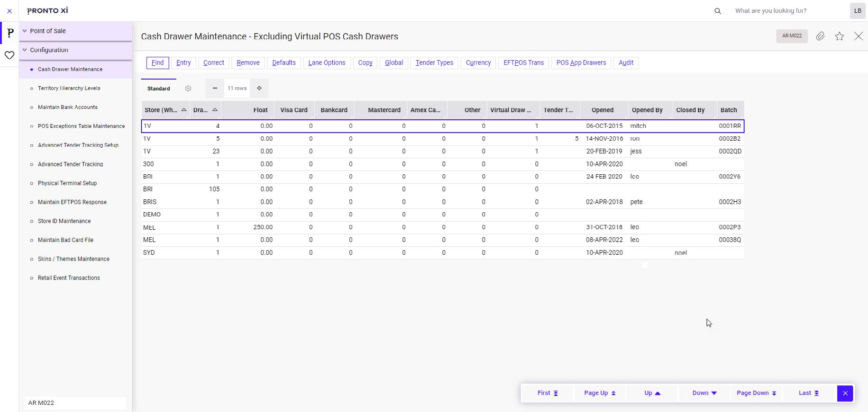
Task: Click the paperclip attachments icon
Action: point(820,36)
